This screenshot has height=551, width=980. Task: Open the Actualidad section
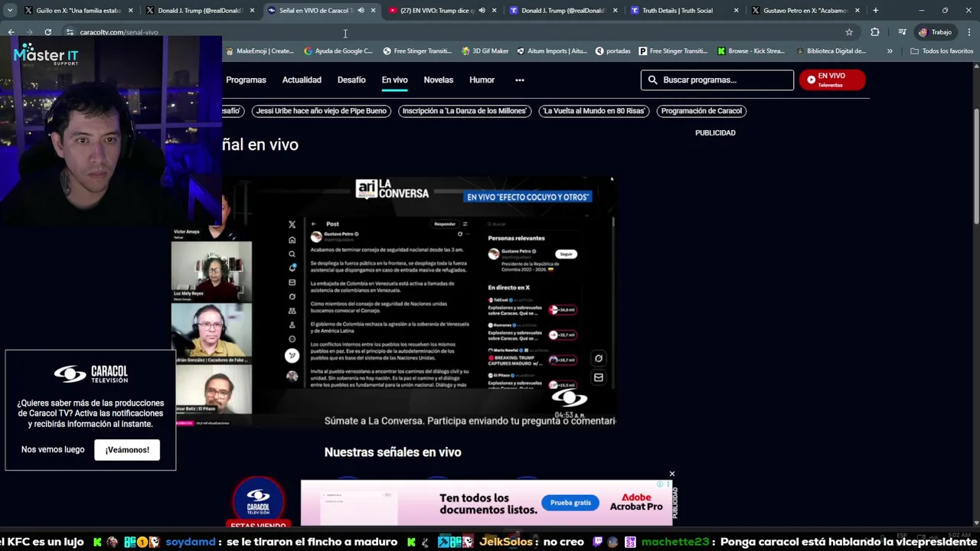302,80
